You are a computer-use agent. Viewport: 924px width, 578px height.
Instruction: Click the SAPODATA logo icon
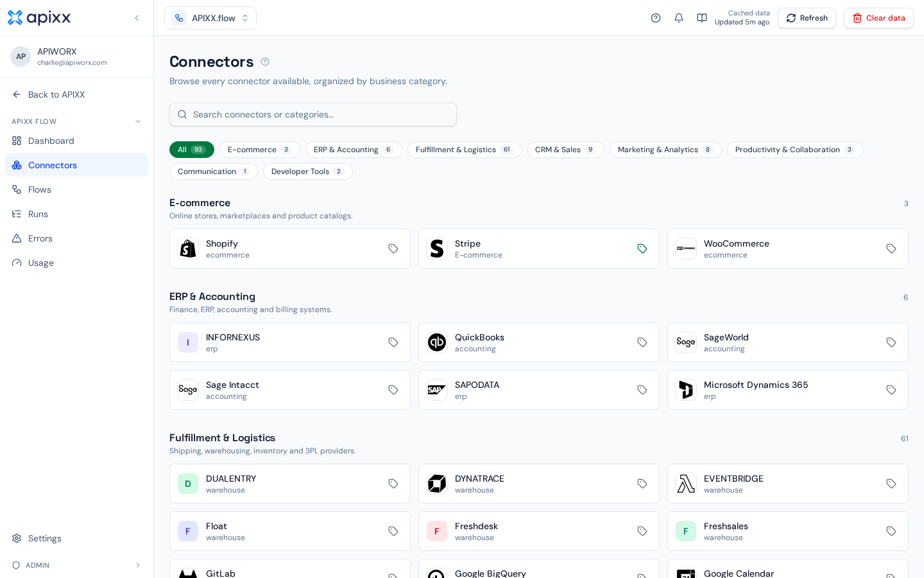(x=437, y=390)
